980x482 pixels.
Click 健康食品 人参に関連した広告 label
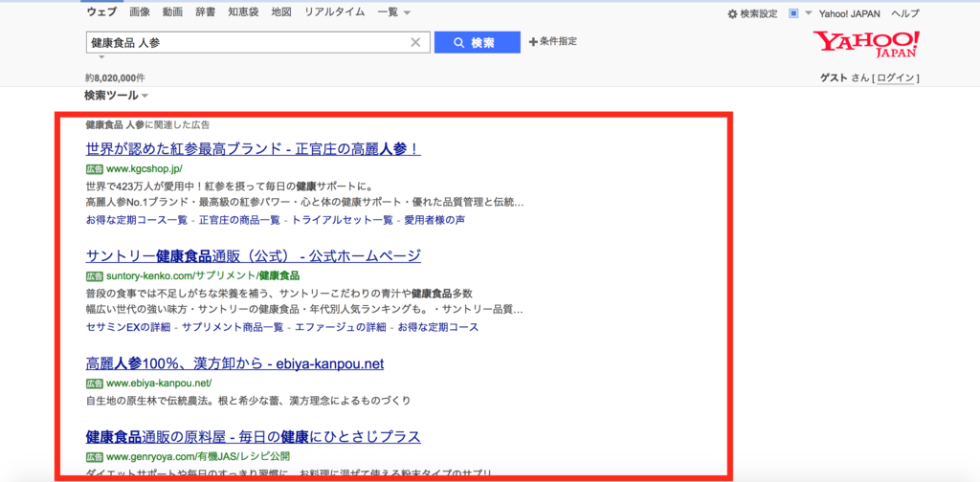(x=147, y=125)
